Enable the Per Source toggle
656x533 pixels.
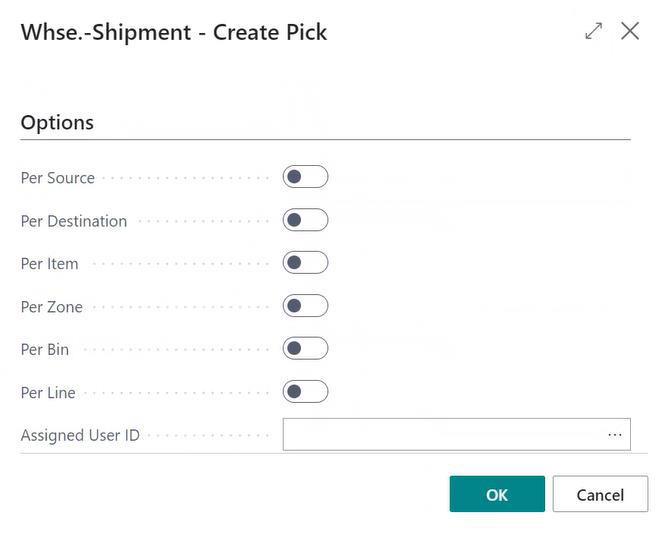[305, 177]
